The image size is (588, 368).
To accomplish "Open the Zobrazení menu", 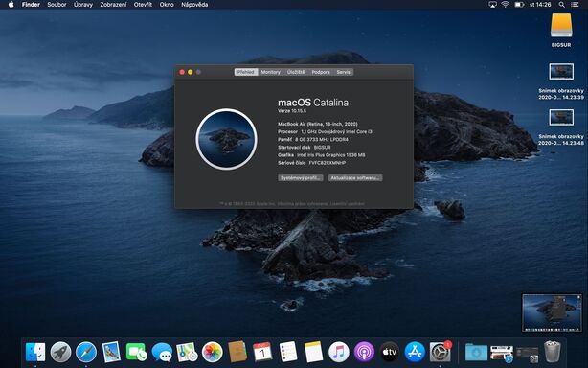I will coord(113,5).
